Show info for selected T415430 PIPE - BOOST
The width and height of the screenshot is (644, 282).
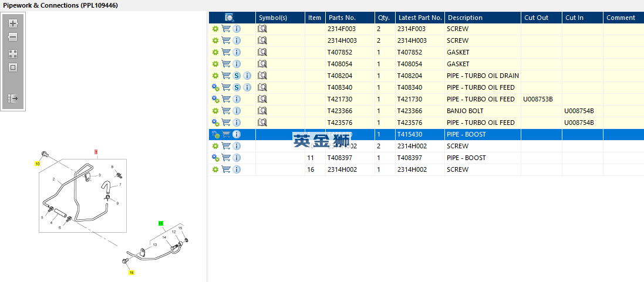coord(237,134)
